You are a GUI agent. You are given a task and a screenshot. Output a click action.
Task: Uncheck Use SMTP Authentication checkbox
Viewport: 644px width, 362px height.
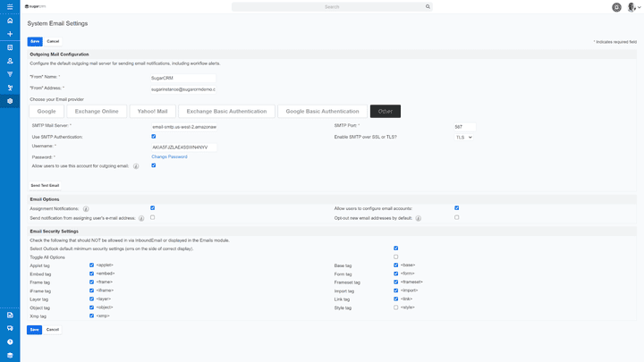(x=153, y=136)
